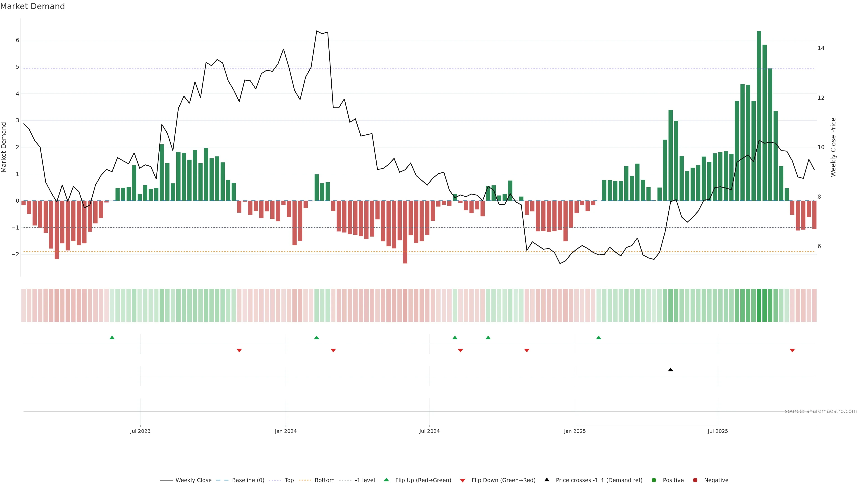Click the tallest green demand bar
This screenshot has height=488, width=868.
759,116
